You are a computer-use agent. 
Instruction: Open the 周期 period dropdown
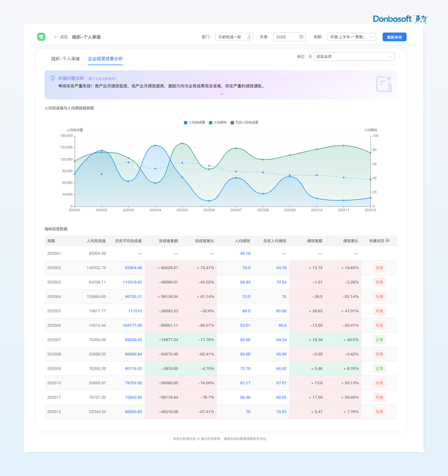tap(351, 37)
